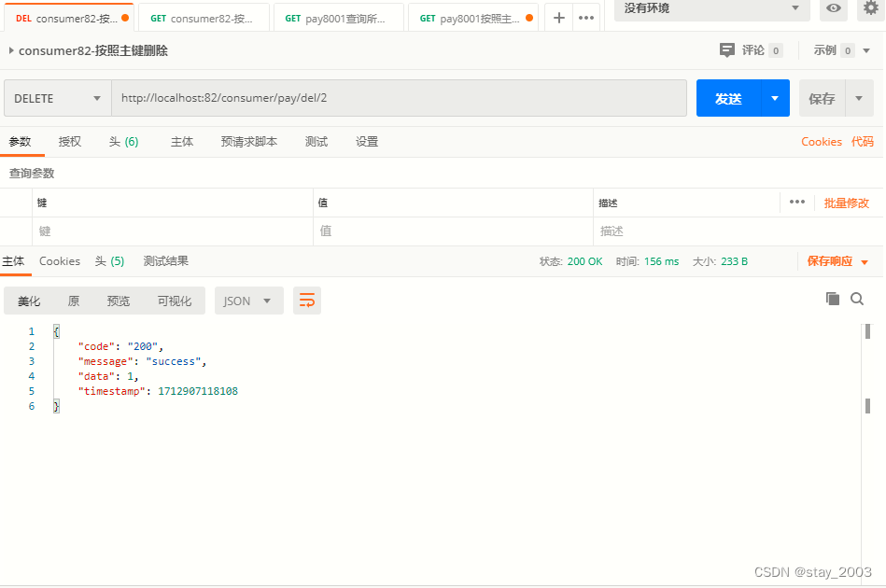Select the 授权 authorization tab

tap(70, 142)
